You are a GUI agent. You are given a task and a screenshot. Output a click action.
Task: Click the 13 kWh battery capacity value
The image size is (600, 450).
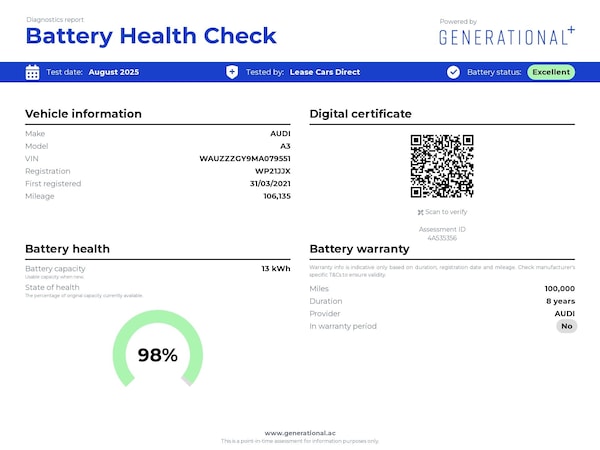276,269
